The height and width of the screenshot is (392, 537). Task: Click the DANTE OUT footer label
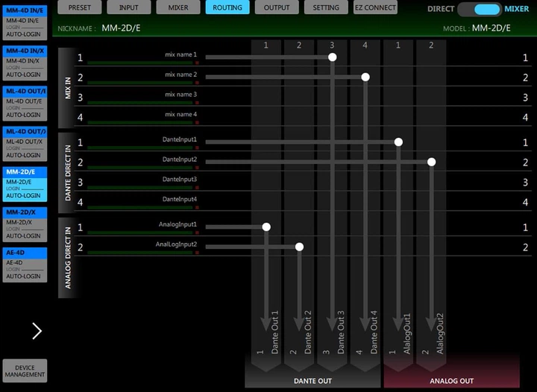[313, 381]
